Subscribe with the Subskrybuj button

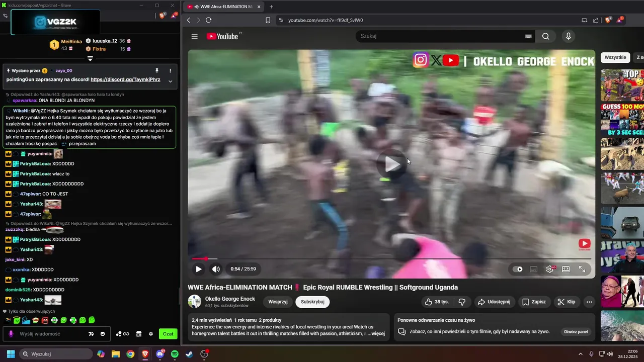click(x=312, y=302)
